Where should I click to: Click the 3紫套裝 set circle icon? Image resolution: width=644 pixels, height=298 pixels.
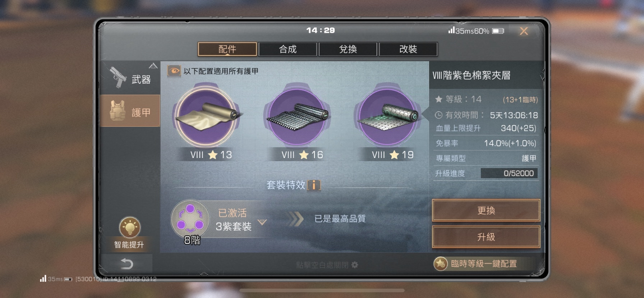190,219
